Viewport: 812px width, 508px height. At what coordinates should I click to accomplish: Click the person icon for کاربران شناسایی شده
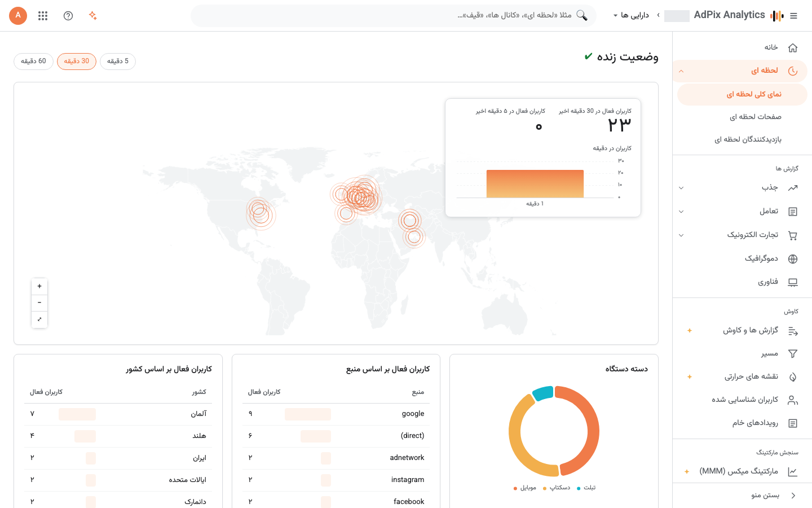[793, 400]
